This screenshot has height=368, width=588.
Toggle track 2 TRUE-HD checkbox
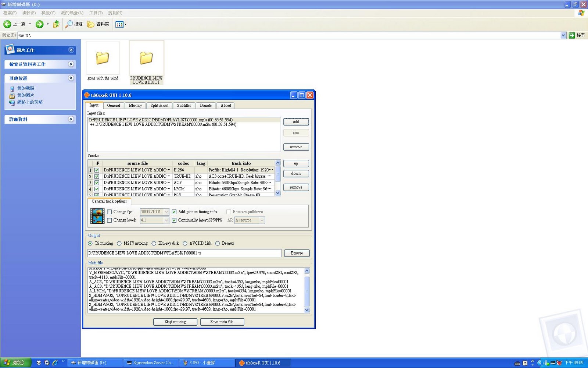97,176
